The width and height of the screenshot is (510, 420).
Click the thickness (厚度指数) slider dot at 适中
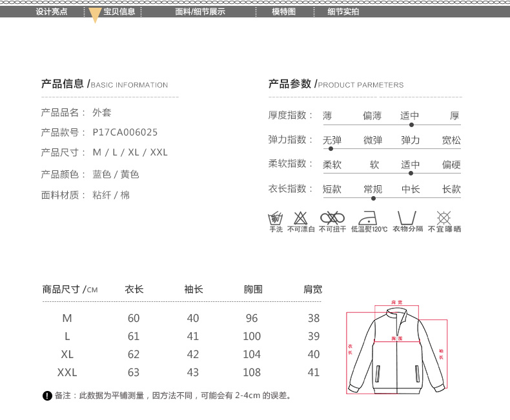tap(411, 125)
